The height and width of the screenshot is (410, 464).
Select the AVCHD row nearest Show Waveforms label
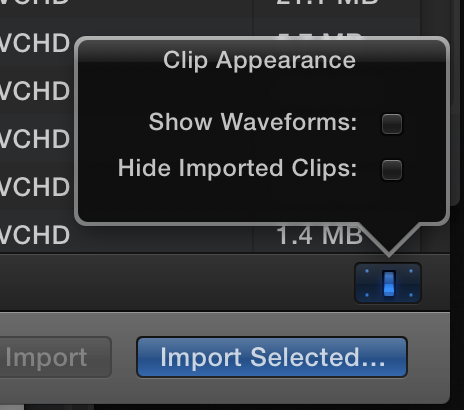[35, 139]
